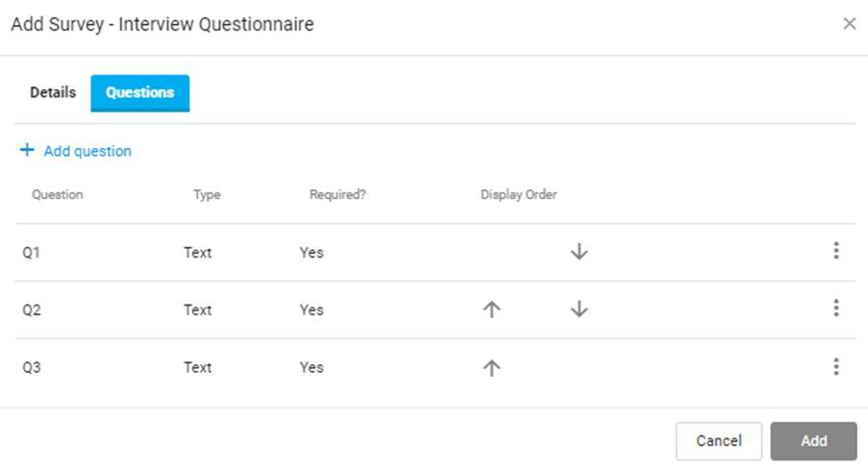
Task: Open the three-dot menu for Q3
Action: (x=836, y=366)
